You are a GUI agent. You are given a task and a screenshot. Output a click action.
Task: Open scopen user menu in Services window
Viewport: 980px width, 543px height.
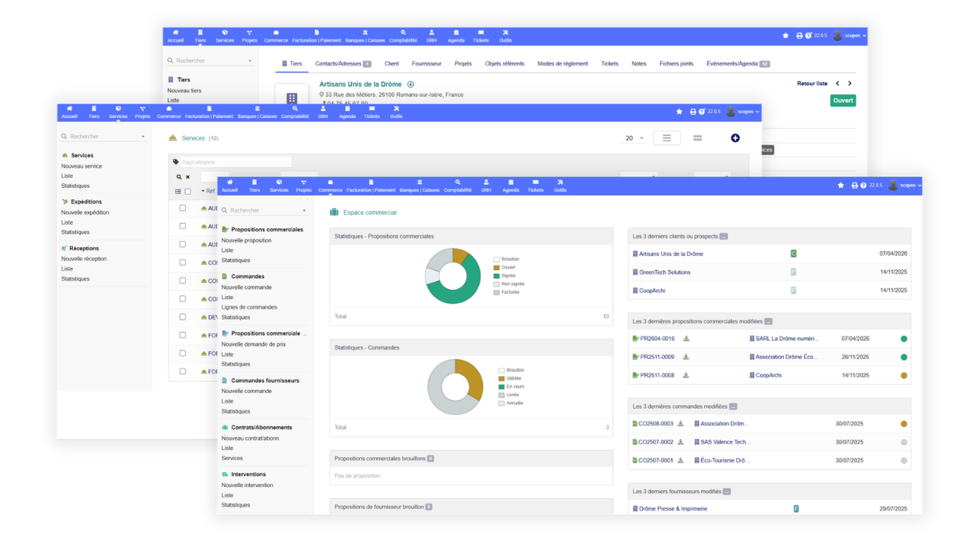pos(743,112)
